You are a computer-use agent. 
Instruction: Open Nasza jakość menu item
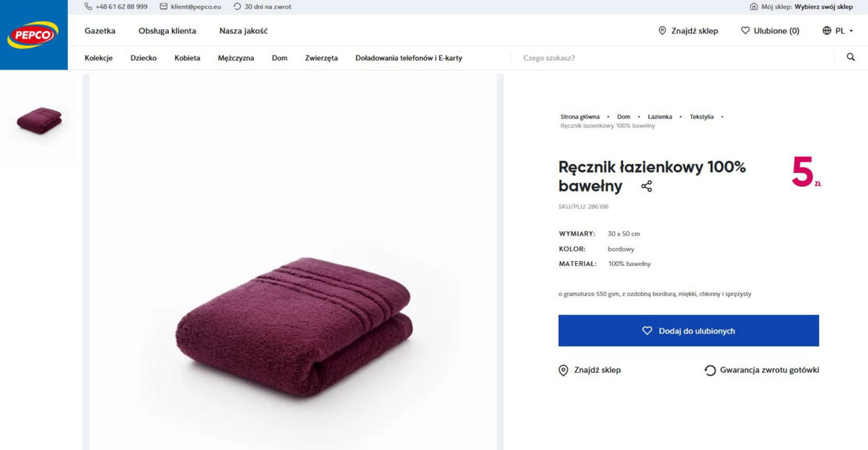tap(243, 31)
